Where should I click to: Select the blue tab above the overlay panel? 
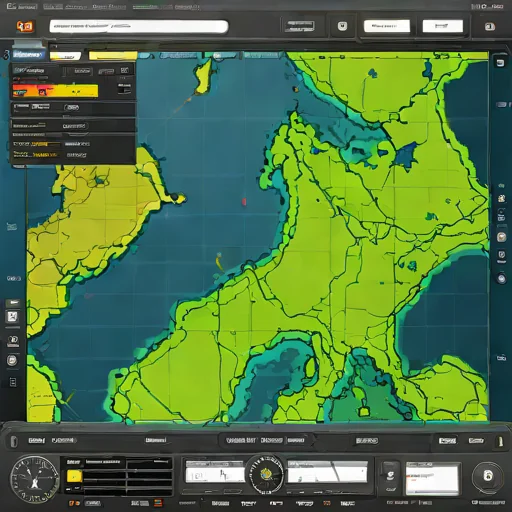pos(28,55)
